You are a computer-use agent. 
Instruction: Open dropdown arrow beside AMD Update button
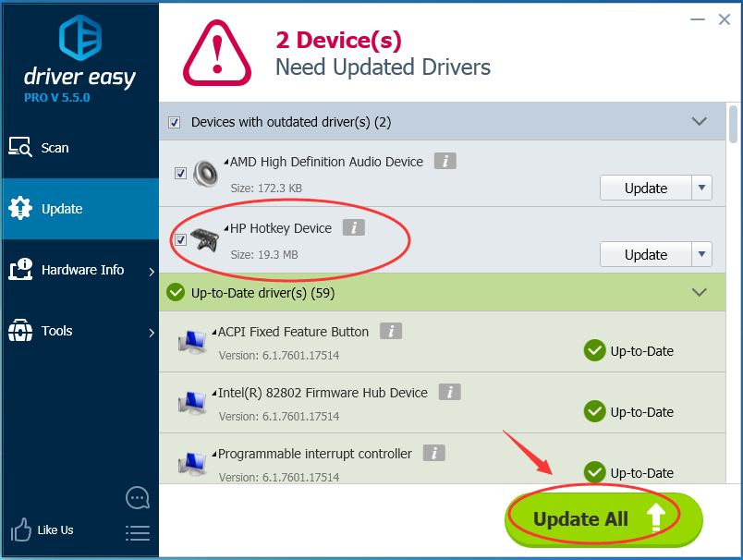click(702, 188)
